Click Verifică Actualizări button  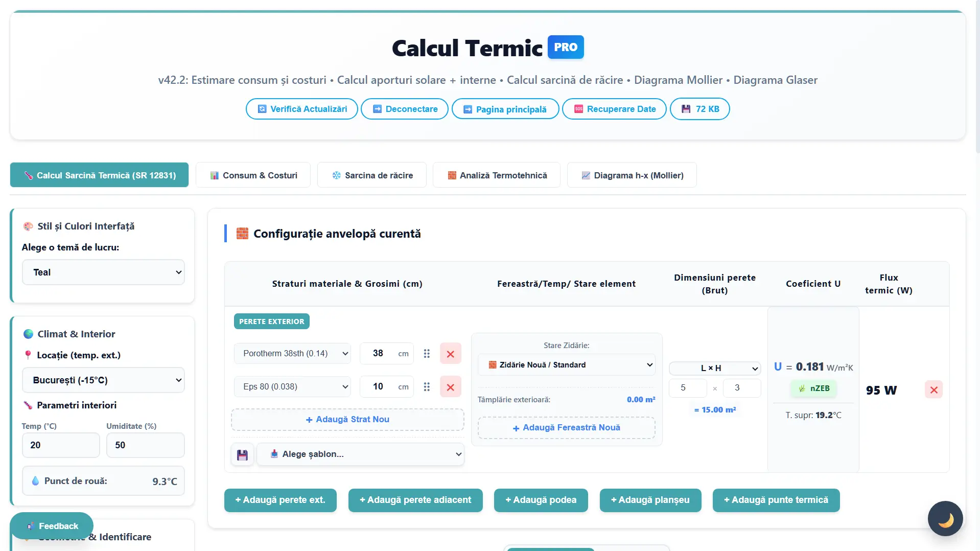pyautogui.click(x=301, y=109)
